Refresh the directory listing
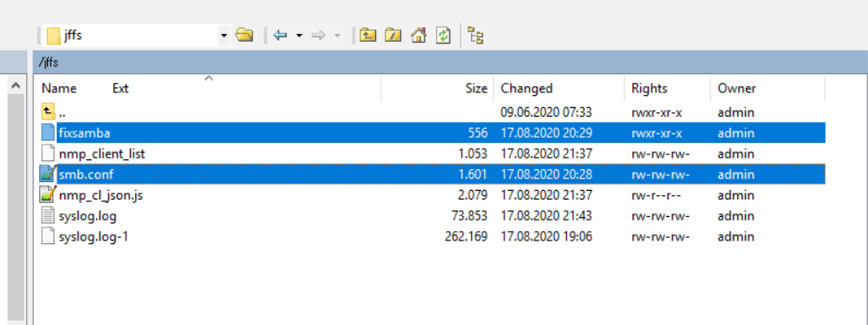This screenshot has height=325, width=868. (x=443, y=36)
